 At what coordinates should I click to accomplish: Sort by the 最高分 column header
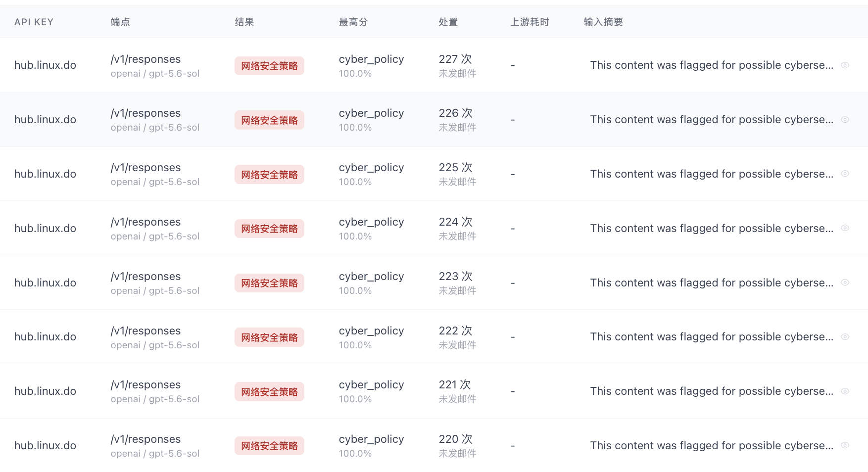click(353, 22)
